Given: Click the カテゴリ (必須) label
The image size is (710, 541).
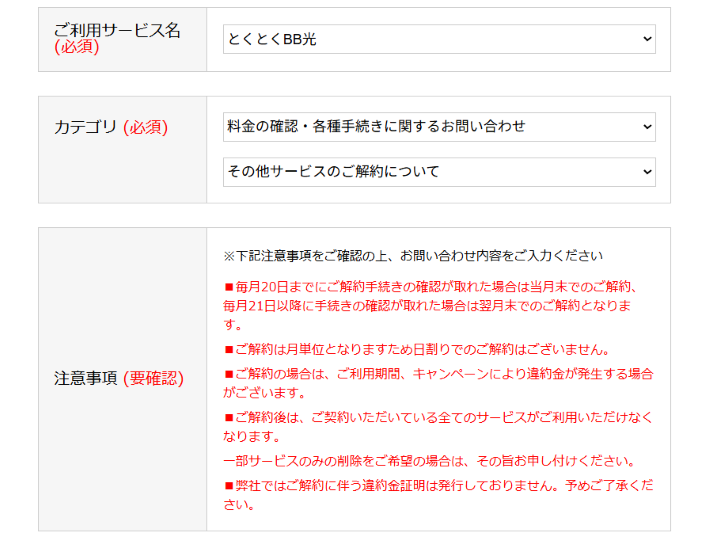Looking at the screenshot, I should (111, 127).
